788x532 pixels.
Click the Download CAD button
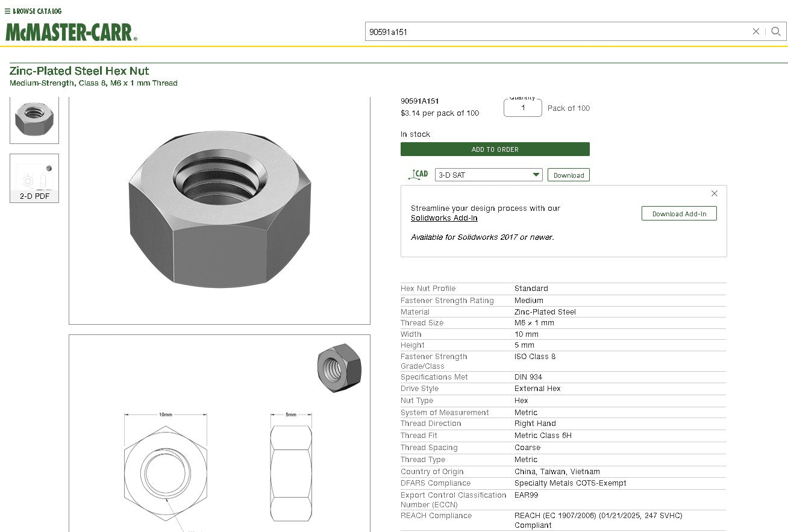(569, 175)
